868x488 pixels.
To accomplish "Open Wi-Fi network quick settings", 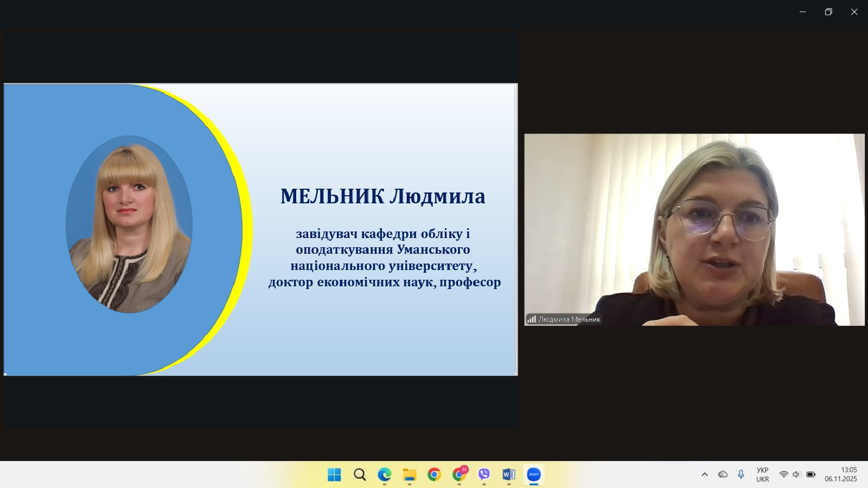I will tap(783, 475).
